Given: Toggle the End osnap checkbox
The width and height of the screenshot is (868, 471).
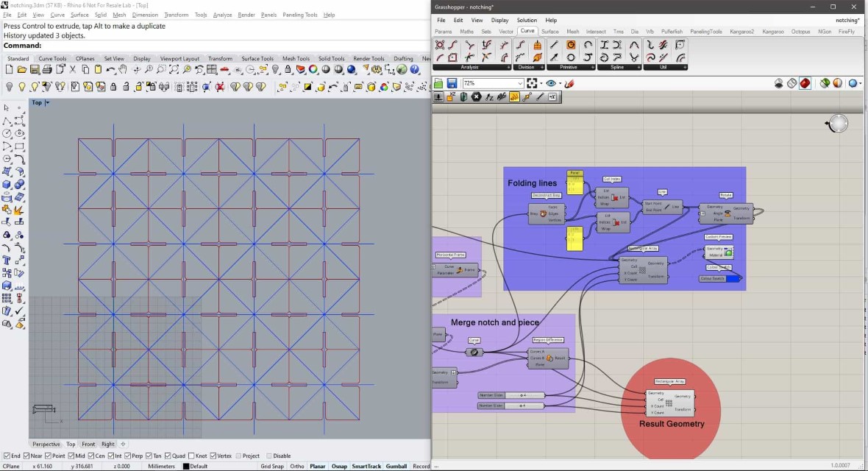Looking at the screenshot, I should click(7, 456).
